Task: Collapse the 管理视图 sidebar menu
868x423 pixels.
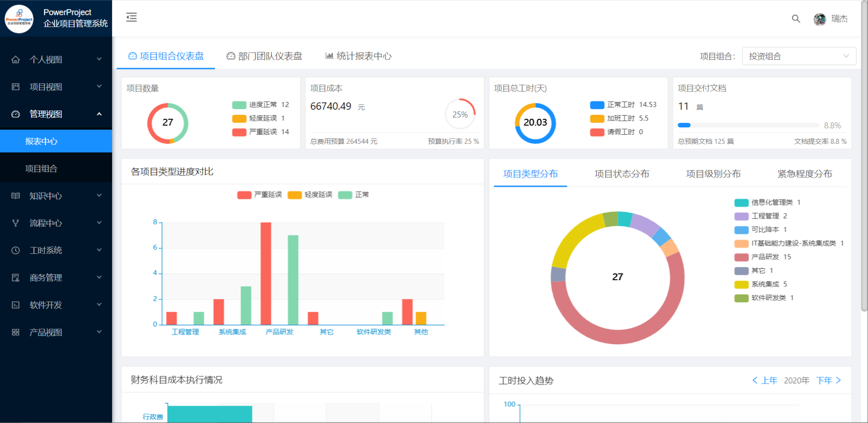Action: coord(56,114)
